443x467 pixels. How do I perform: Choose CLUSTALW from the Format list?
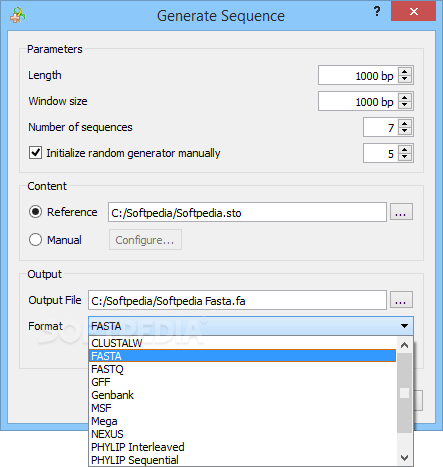242,343
